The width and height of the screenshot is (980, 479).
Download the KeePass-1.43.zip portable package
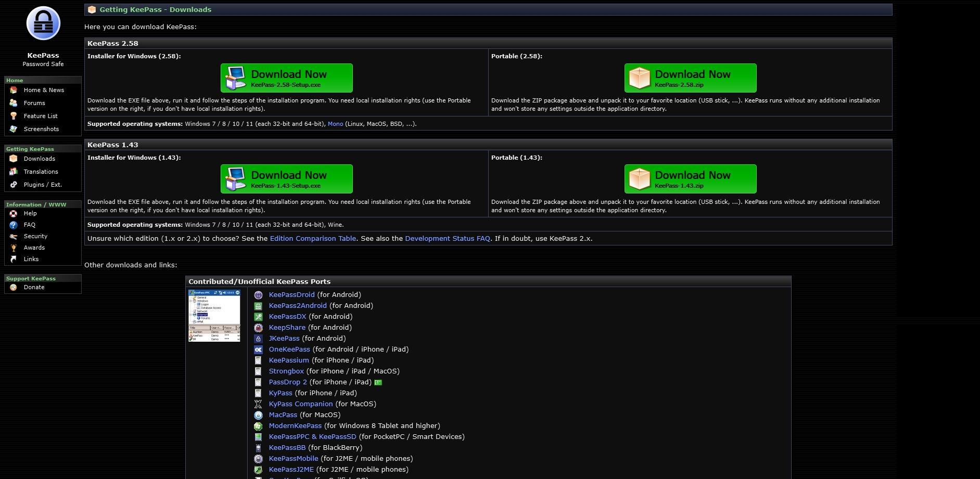coord(691,179)
